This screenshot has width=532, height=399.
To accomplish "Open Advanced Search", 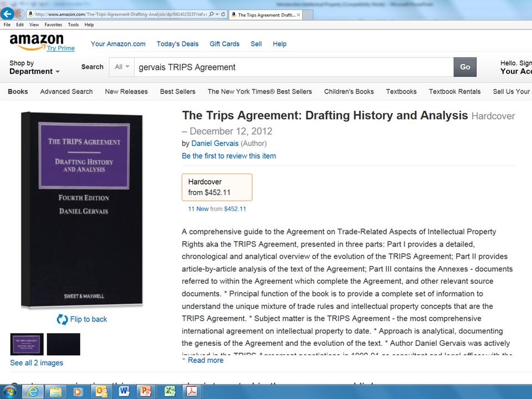I will point(66,91).
